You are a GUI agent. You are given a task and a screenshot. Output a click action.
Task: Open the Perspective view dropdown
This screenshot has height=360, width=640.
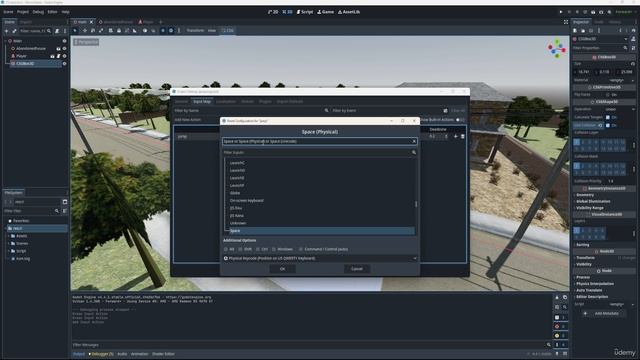click(86, 42)
